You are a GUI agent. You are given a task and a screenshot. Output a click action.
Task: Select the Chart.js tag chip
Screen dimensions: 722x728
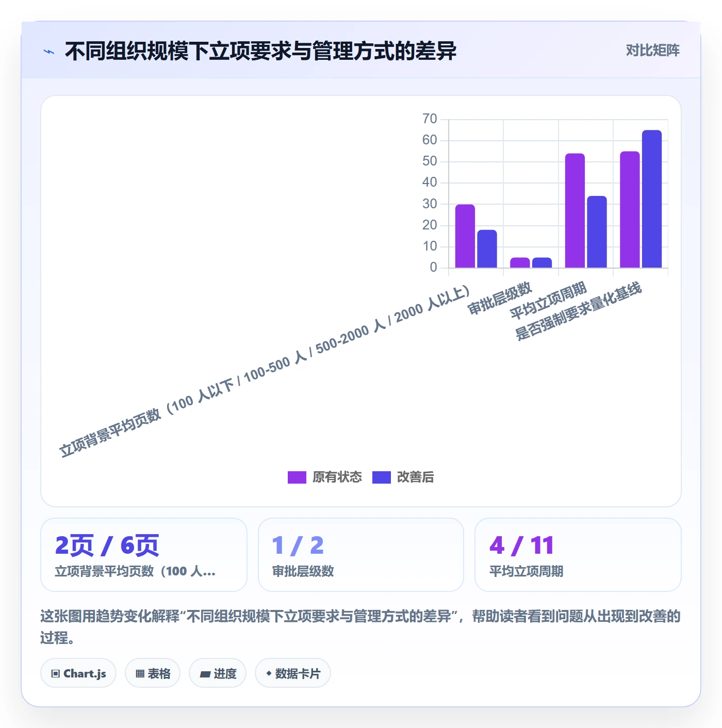(78, 673)
